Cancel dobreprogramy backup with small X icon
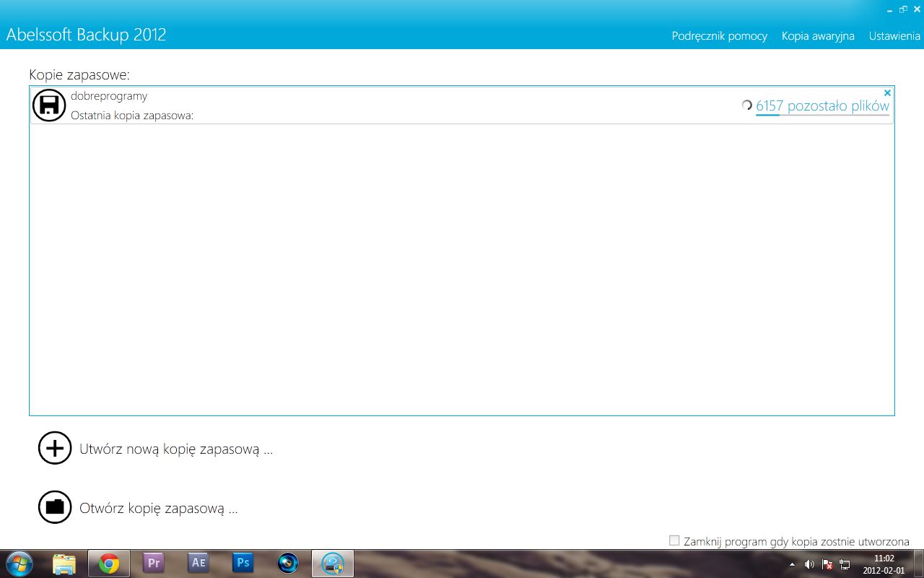The height and width of the screenshot is (578, 924). (887, 93)
